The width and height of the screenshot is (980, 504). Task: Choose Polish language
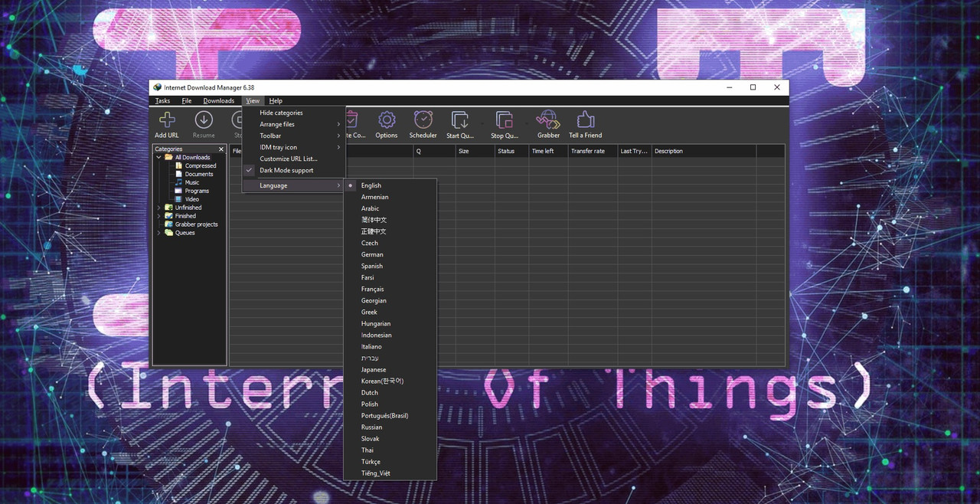click(x=370, y=404)
